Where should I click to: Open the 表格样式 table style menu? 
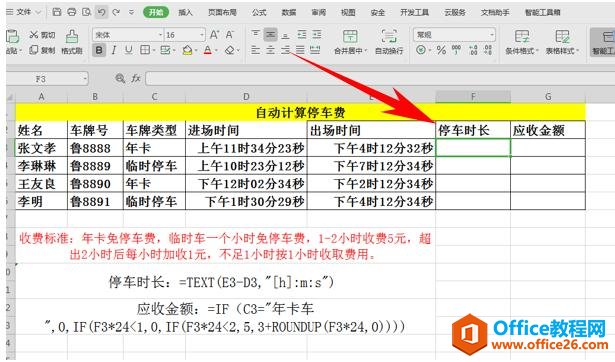pos(562,42)
